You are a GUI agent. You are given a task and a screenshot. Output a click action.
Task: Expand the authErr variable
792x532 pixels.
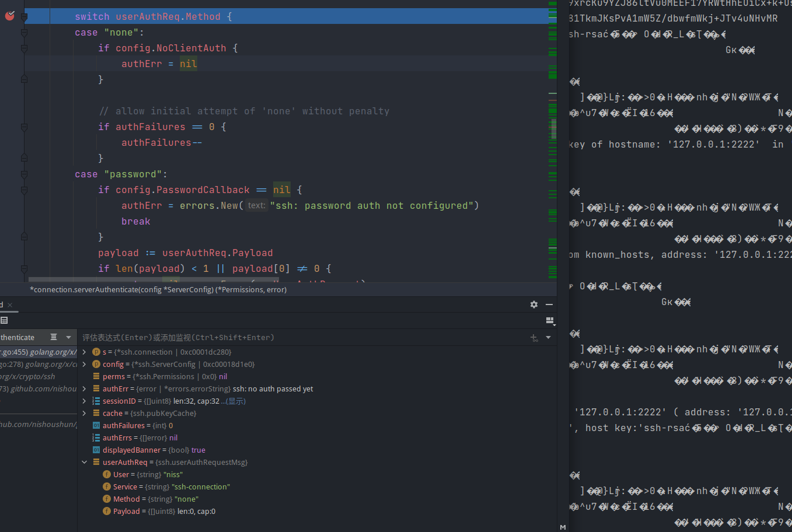(84, 388)
